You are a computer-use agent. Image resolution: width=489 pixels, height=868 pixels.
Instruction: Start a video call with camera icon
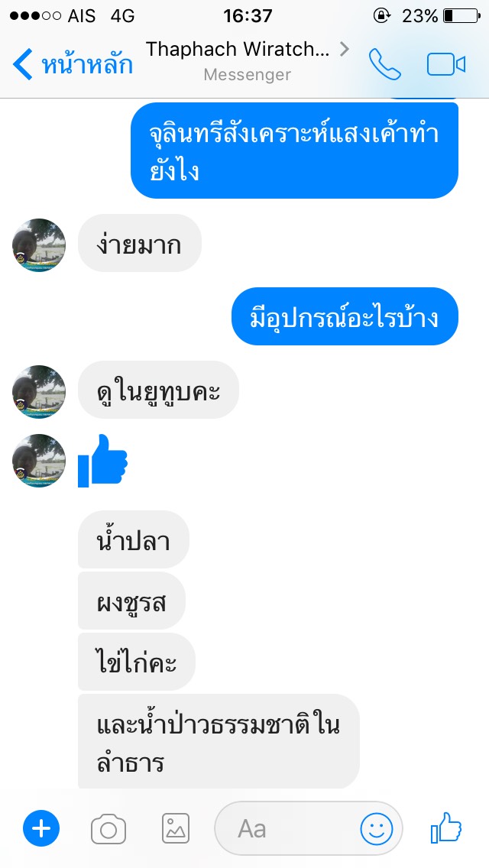[446, 65]
